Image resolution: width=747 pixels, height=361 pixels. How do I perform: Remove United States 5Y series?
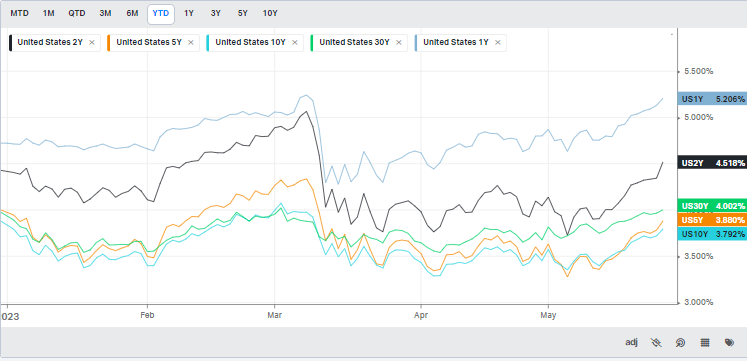click(191, 42)
